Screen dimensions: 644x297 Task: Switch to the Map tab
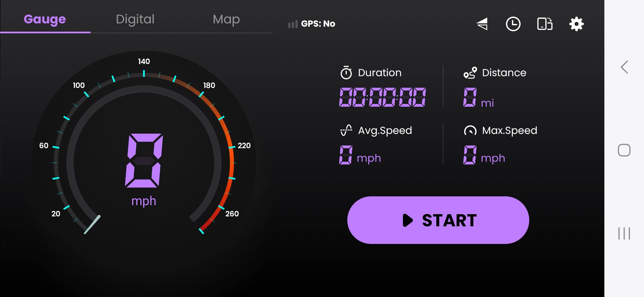coord(226,19)
